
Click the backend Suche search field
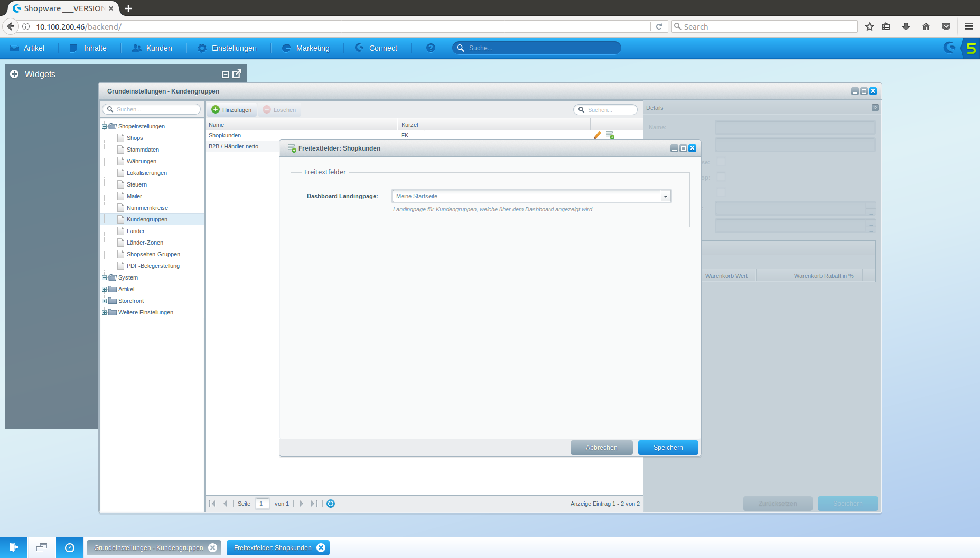[539, 48]
